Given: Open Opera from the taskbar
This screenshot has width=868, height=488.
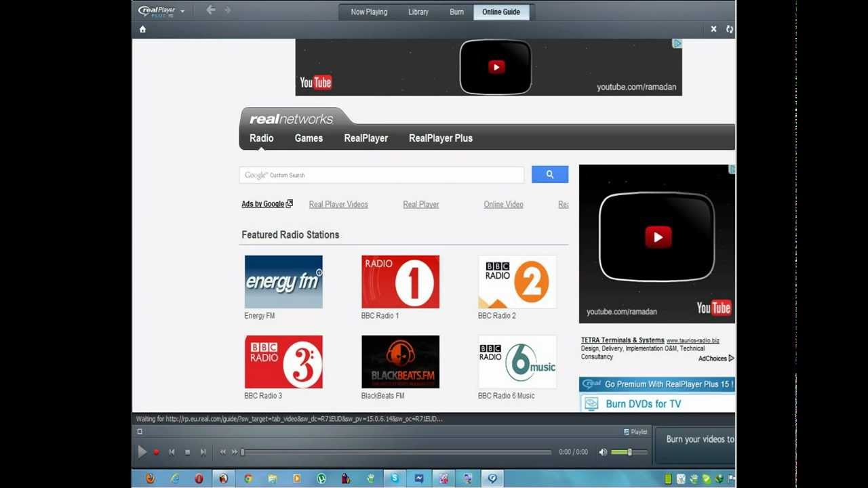Looking at the screenshot, I should pos(199,479).
